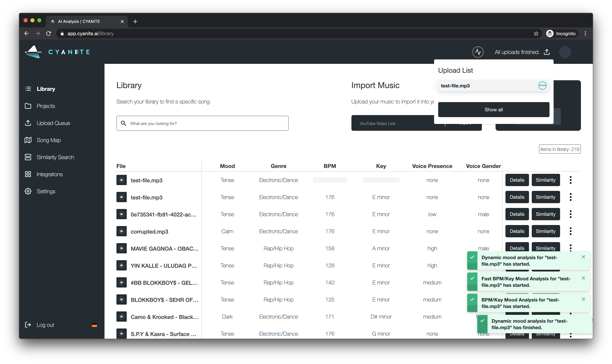Play the first test-file.mp3 track
This screenshot has width=612, height=364.
[121, 180]
